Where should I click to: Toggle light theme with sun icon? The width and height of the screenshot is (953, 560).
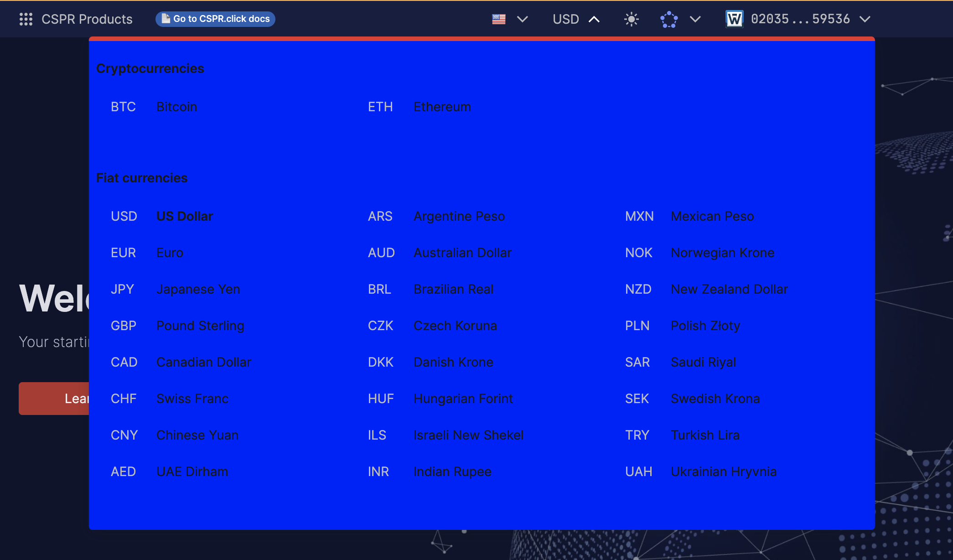[631, 19]
